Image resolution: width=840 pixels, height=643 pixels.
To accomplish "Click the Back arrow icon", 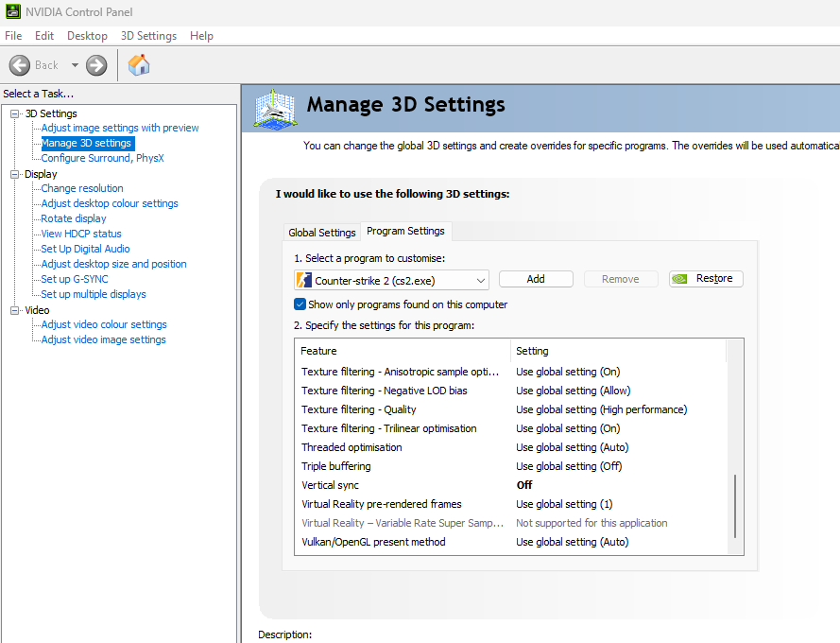I will 19,65.
